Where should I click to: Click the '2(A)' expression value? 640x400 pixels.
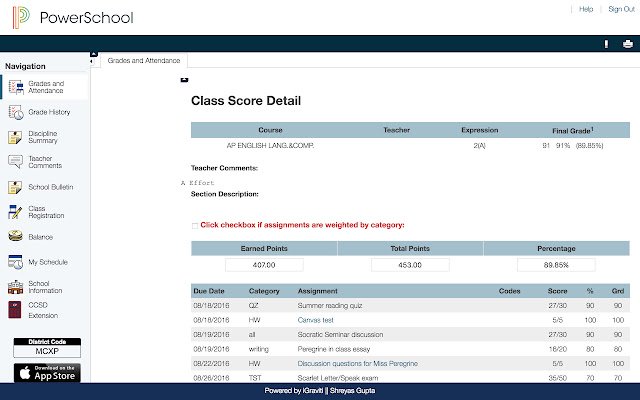[480, 145]
